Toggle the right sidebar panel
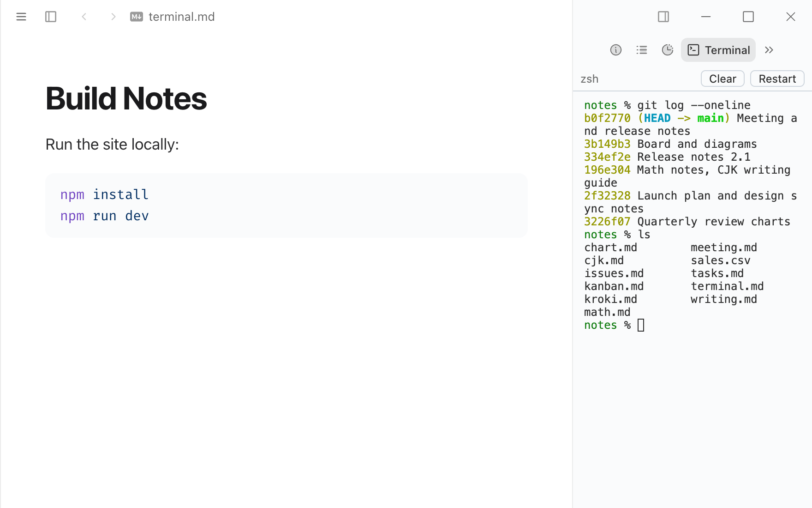The width and height of the screenshot is (812, 508). (663, 17)
